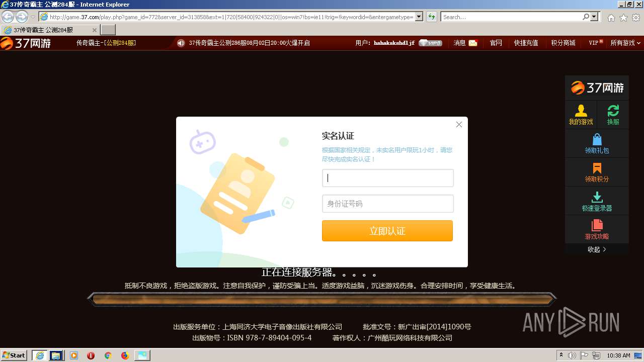Image resolution: width=644 pixels, height=362 pixels.
Task: Open the Opera taskbar icon
Action: click(91, 355)
